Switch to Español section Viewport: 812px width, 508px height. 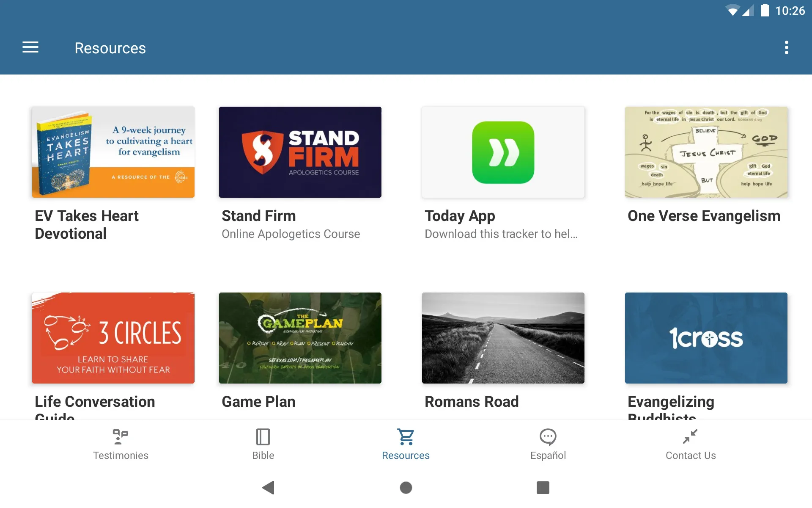(x=548, y=444)
